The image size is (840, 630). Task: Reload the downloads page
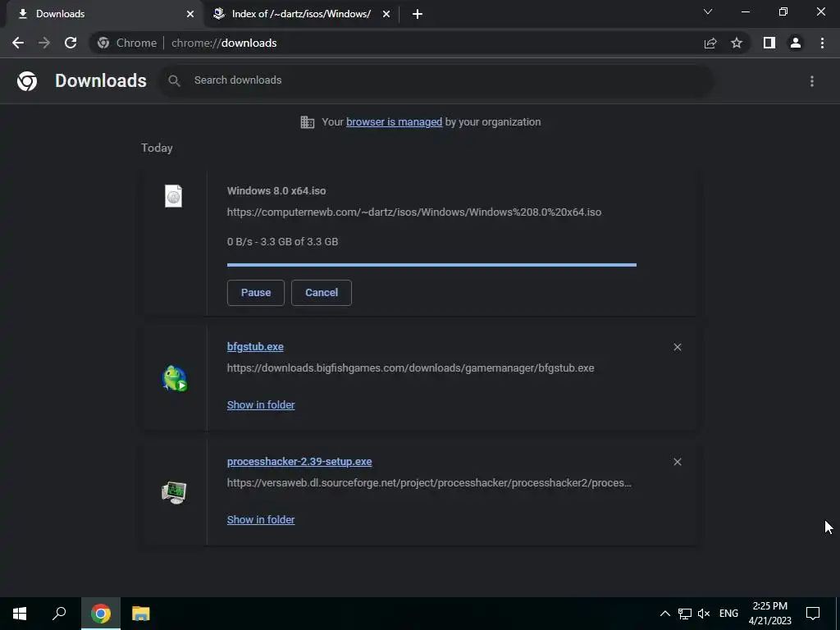(71, 43)
